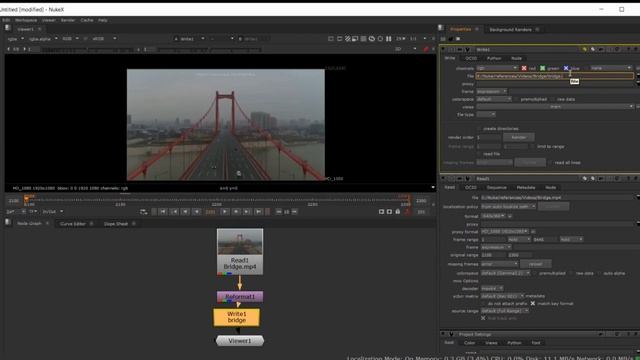
Task: Enable the read file checkbox
Action: click(x=479, y=154)
